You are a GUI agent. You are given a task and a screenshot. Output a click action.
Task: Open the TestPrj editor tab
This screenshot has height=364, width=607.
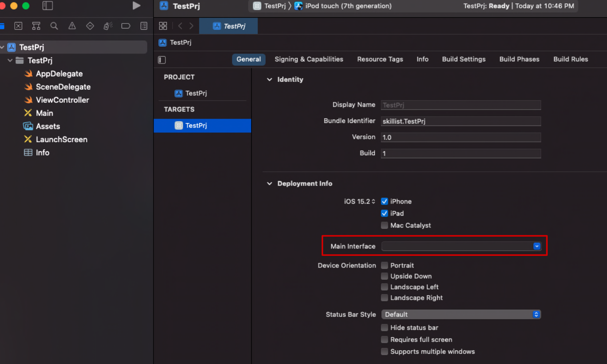(x=229, y=26)
